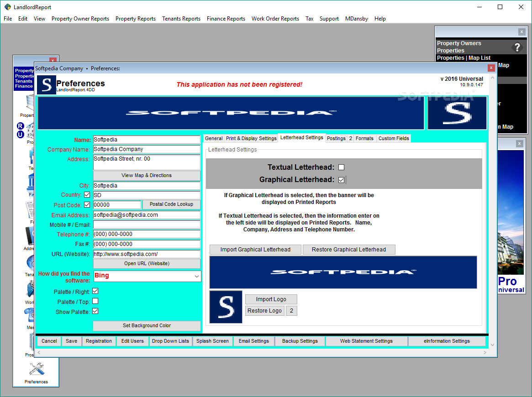Open the Edit menu
Image resolution: width=532 pixels, height=397 pixels.
(23, 19)
